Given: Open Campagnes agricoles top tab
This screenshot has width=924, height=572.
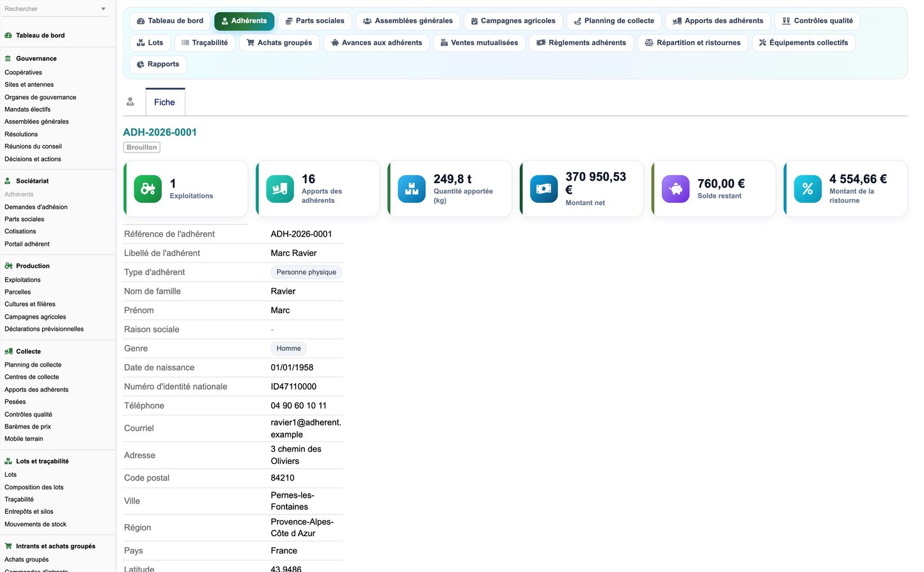Looking at the screenshot, I should point(513,21).
